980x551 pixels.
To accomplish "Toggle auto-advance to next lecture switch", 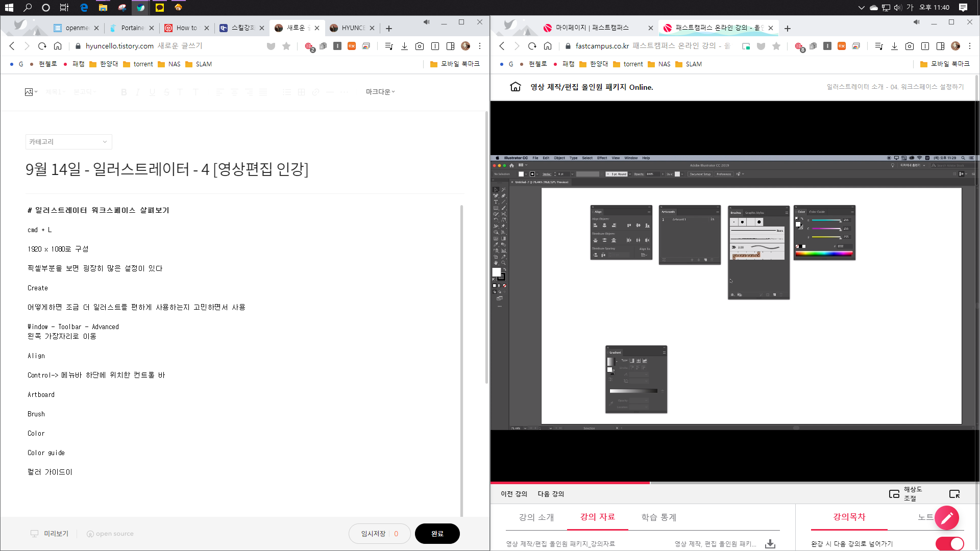I will click(x=949, y=543).
